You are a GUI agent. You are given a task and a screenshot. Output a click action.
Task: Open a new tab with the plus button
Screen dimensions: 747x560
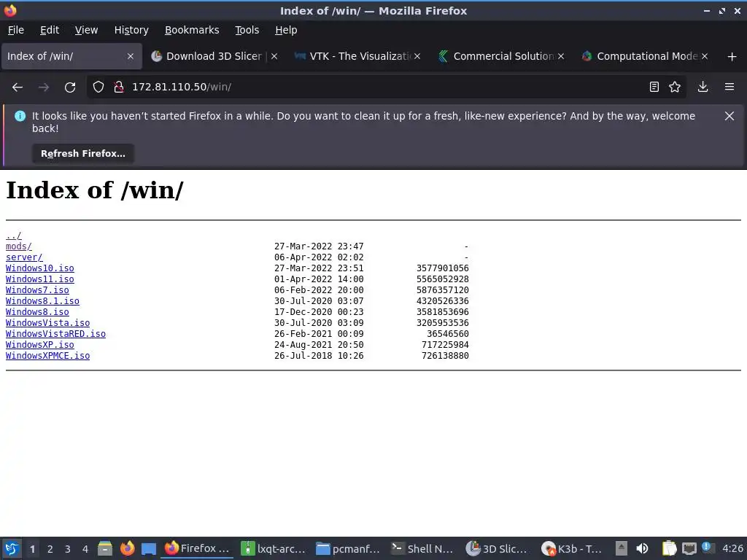[732, 57]
